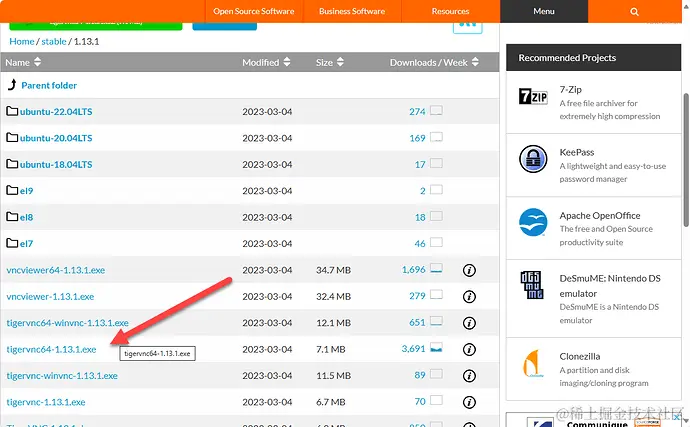Click download count 169 for ubuntu-20.04LTS
Screen dimensions: 690x427
[x=417, y=138]
